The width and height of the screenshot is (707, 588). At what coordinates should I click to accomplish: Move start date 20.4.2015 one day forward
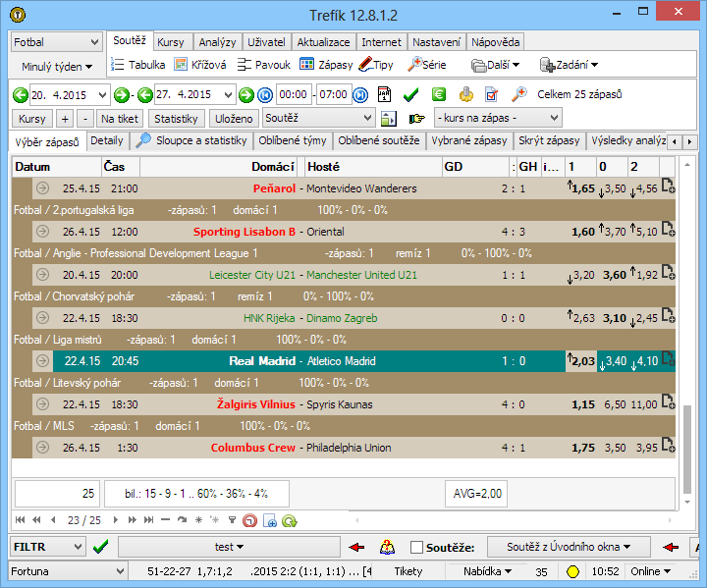[x=122, y=95]
